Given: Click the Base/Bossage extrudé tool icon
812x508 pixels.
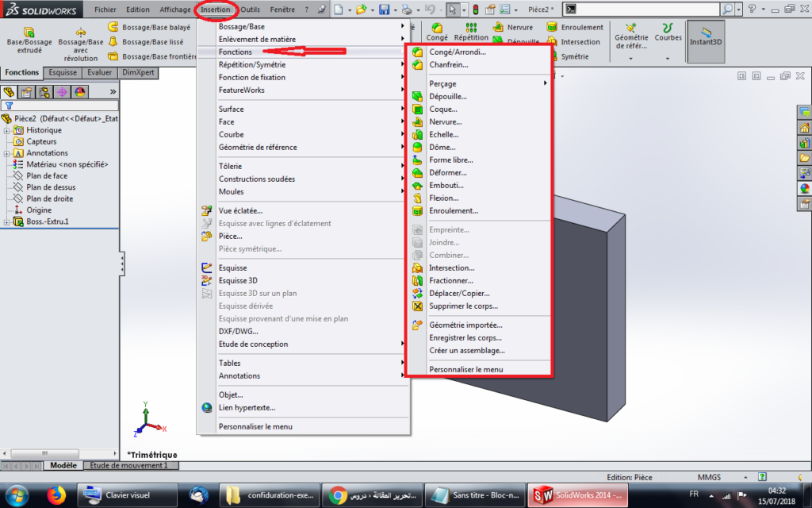Looking at the screenshot, I should click(29, 32).
